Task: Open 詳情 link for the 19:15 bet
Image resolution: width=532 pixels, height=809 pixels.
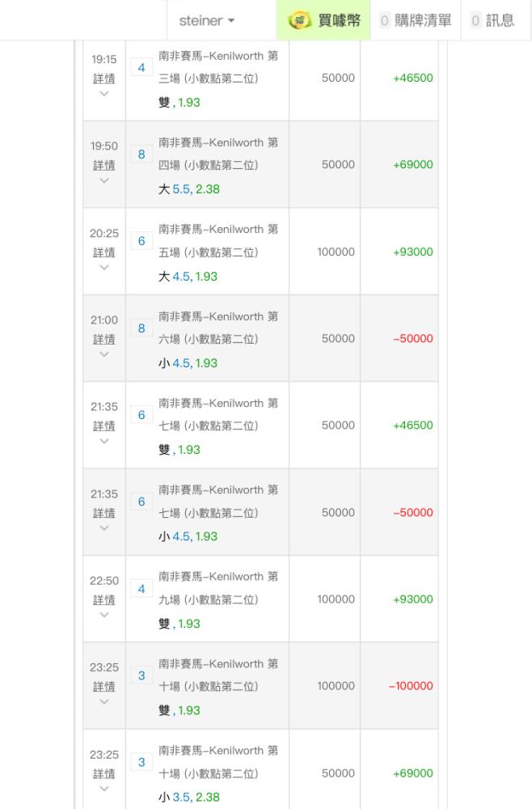Action: tap(104, 78)
